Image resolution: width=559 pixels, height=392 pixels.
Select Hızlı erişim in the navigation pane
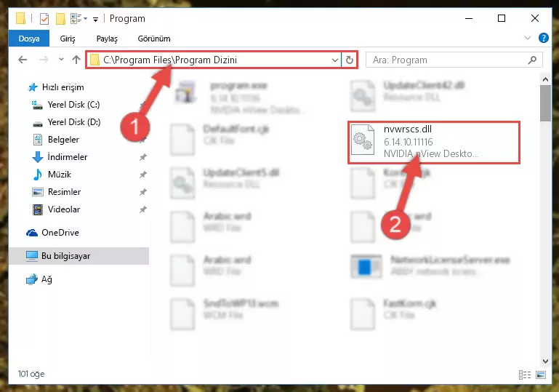click(x=63, y=87)
